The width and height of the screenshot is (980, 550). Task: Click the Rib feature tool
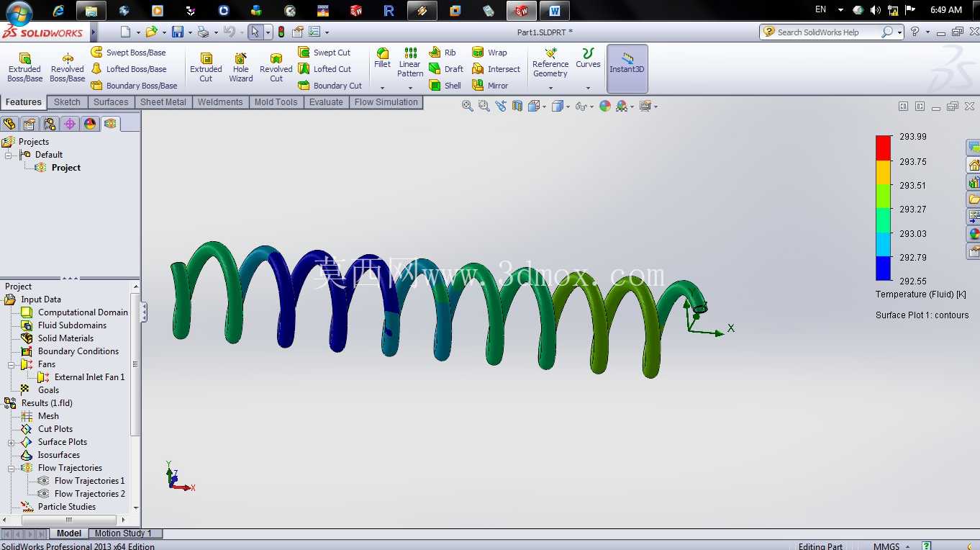443,53
